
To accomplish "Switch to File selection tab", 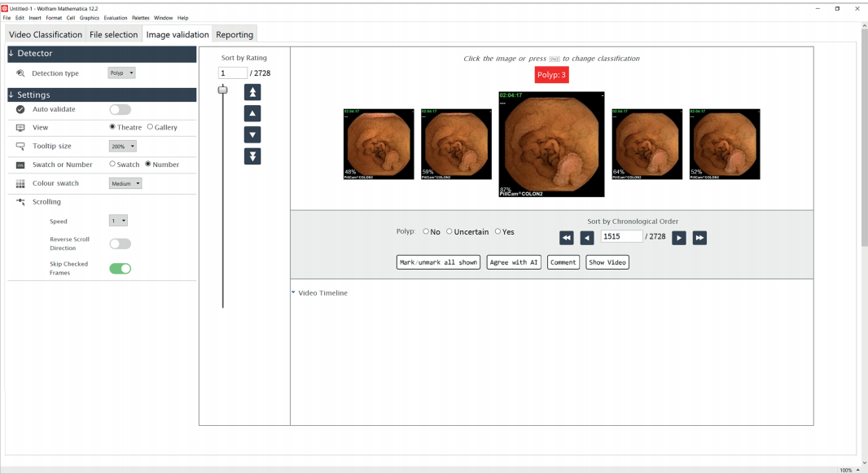I will click(113, 34).
